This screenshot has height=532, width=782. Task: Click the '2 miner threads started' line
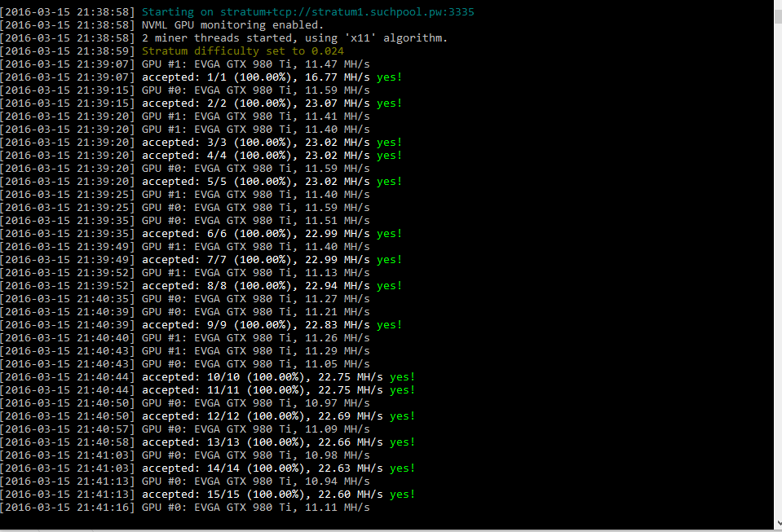point(223,37)
